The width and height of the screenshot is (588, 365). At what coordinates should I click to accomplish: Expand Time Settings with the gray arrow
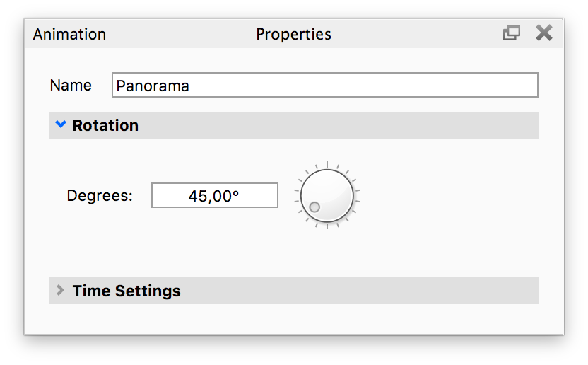(x=60, y=290)
